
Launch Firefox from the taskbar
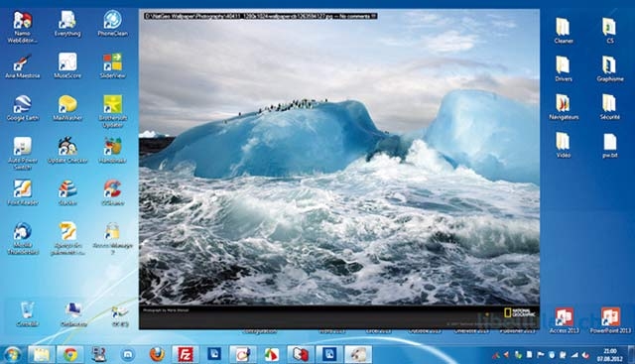pyautogui.click(x=157, y=355)
